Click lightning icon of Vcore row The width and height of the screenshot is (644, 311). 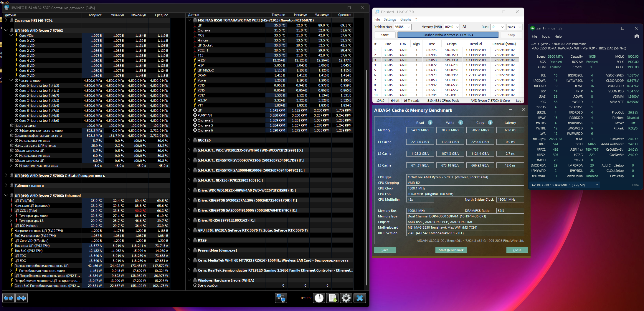point(195,80)
